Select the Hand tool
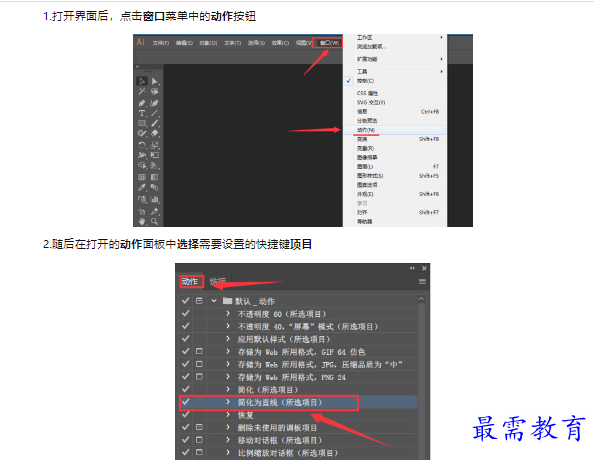This screenshot has height=460, width=594. coord(142,221)
